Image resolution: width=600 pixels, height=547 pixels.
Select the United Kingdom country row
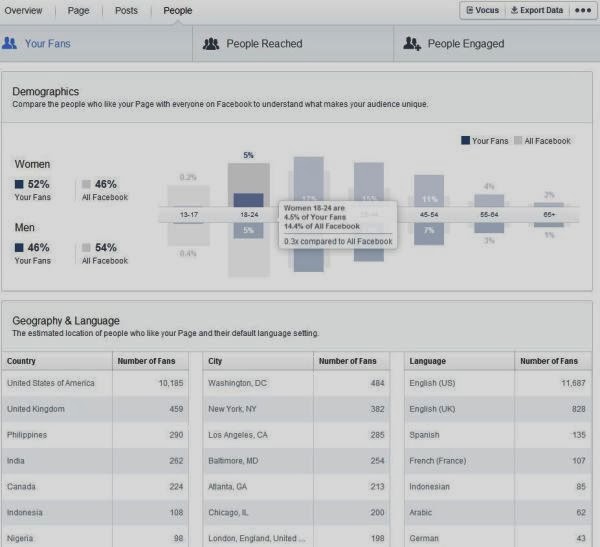pyautogui.click(x=95, y=409)
